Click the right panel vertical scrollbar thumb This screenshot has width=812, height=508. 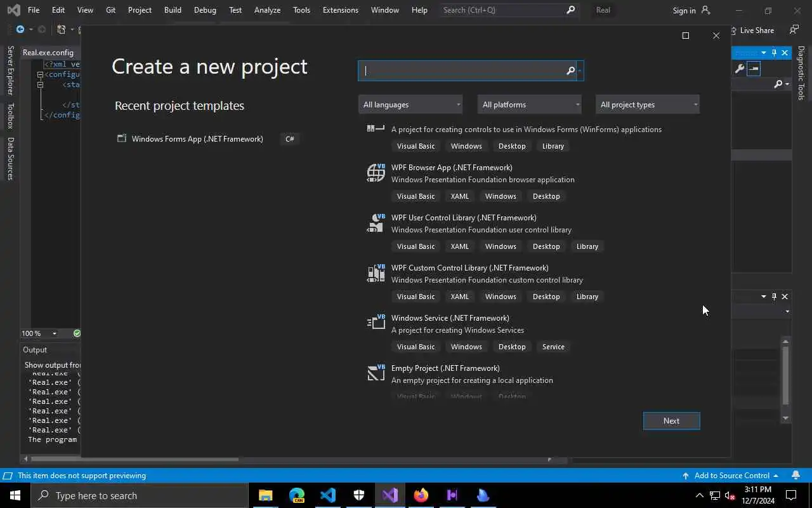click(x=785, y=375)
